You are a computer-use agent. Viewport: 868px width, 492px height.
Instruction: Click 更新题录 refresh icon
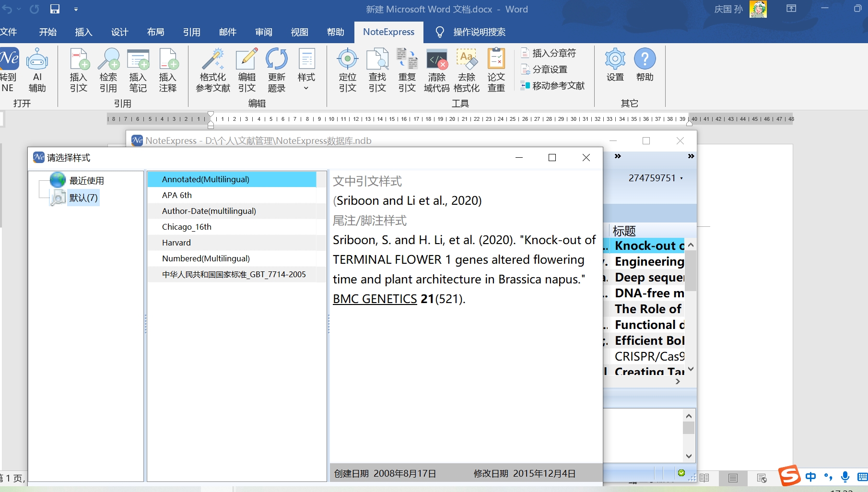click(x=277, y=70)
